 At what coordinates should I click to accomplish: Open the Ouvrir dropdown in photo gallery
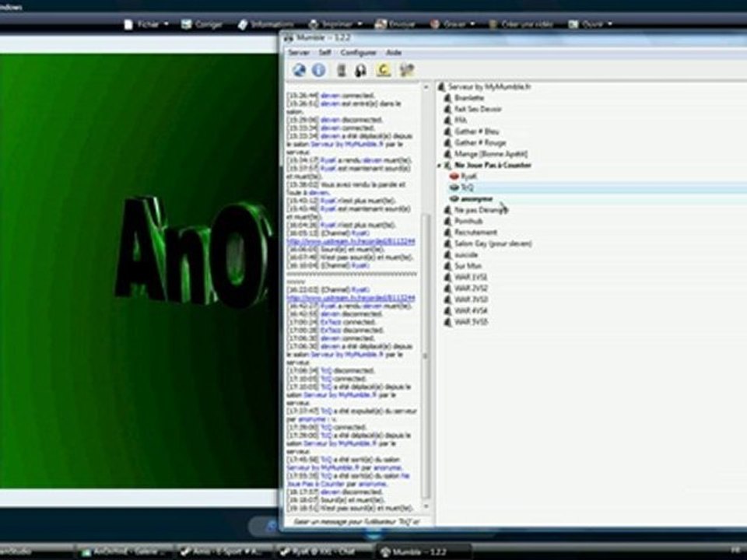click(x=591, y=24)
